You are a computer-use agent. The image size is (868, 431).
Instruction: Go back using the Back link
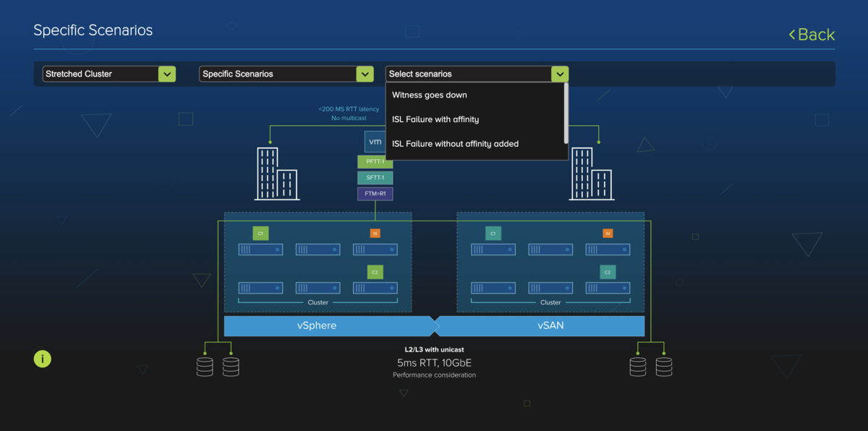coord(812,35)
